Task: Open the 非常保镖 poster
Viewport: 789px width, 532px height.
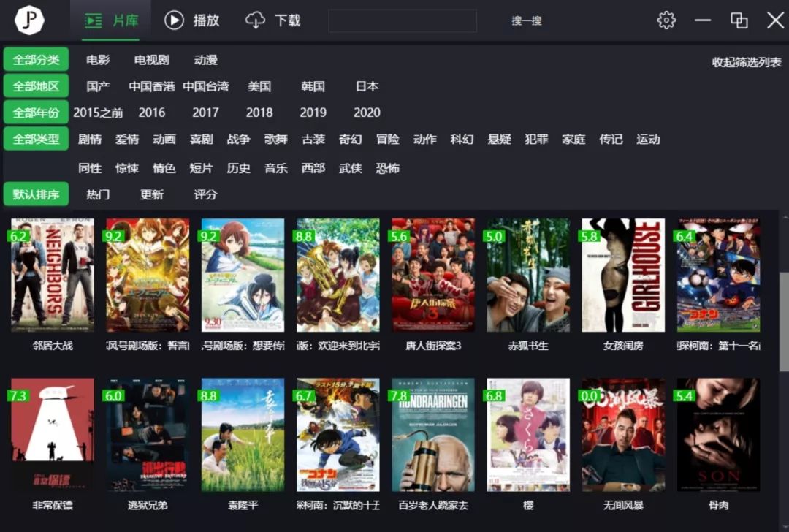Action: 53,434
